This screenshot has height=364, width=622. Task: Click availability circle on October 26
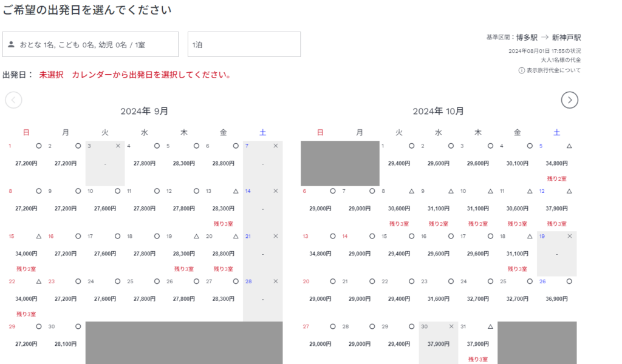569,281
